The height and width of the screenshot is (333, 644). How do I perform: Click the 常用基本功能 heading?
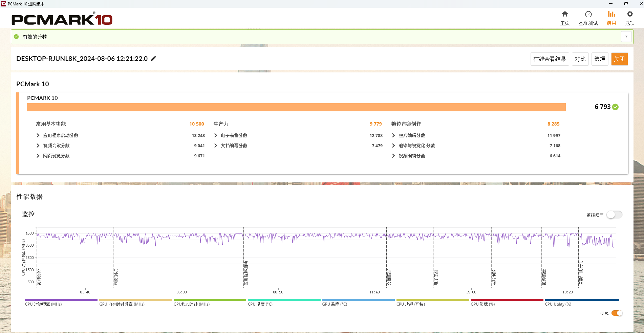click(51, 124)
